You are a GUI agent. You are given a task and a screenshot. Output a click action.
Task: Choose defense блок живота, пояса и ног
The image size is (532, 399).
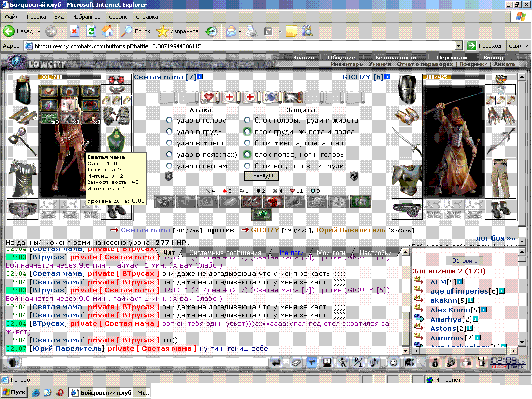tap(247, 143)
